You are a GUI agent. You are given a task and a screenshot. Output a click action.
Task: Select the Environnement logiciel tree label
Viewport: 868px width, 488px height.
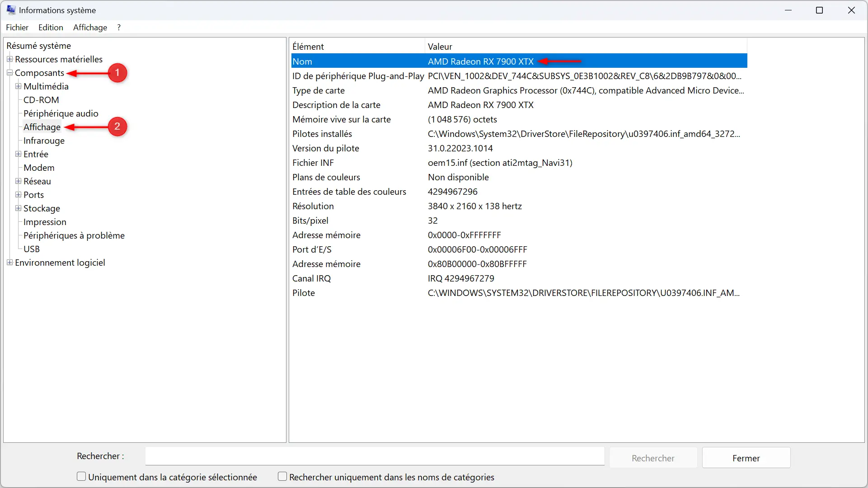(60, 263)
